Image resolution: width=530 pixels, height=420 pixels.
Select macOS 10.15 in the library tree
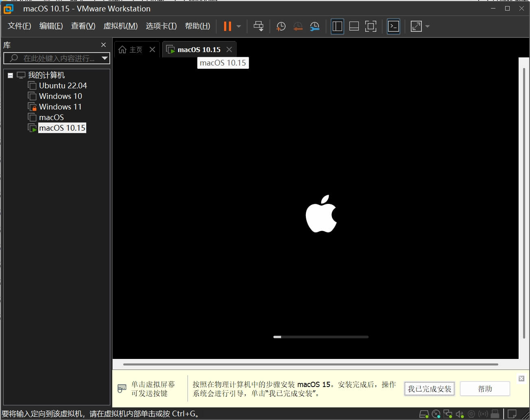pyautogui.click(x=62, y=128)
